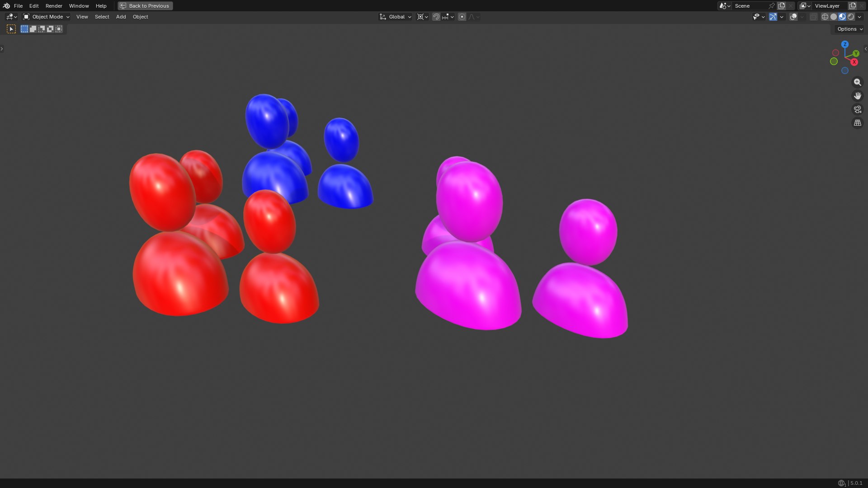Expand the Options dropdown
This screenshot has width=868, height=488.
click(x=850, y=29)
